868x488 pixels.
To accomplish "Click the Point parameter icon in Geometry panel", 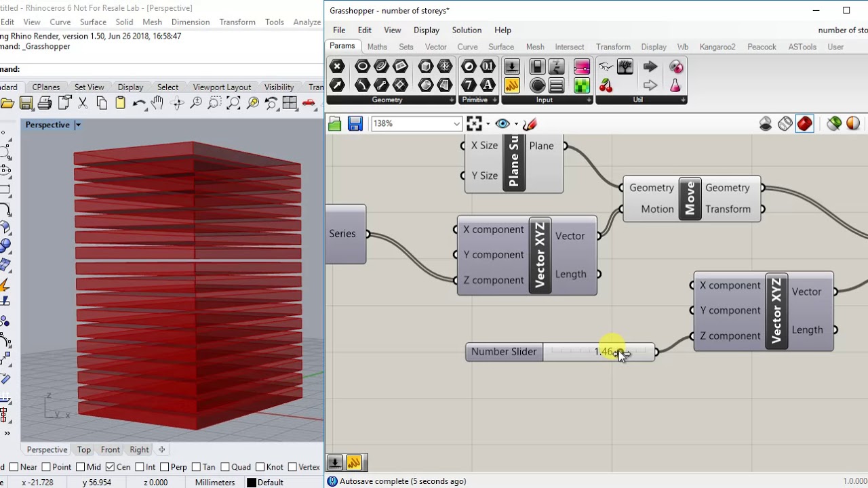I will (337, 66).
